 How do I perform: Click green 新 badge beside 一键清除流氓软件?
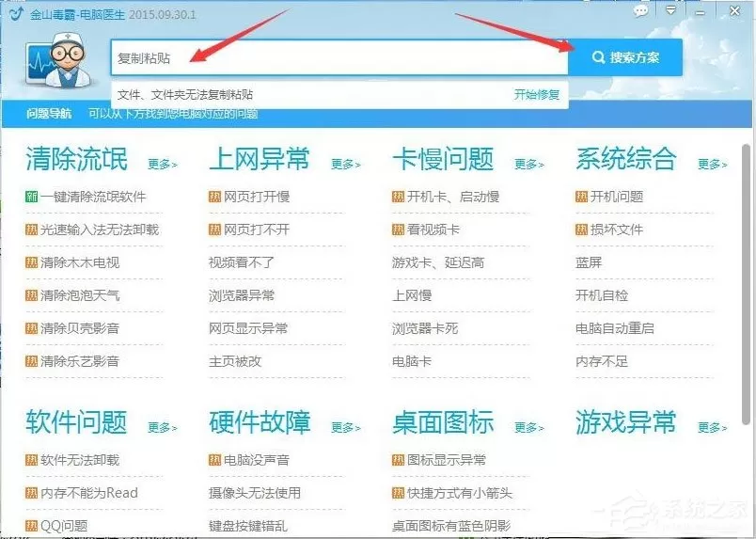[x=31, y=197]
